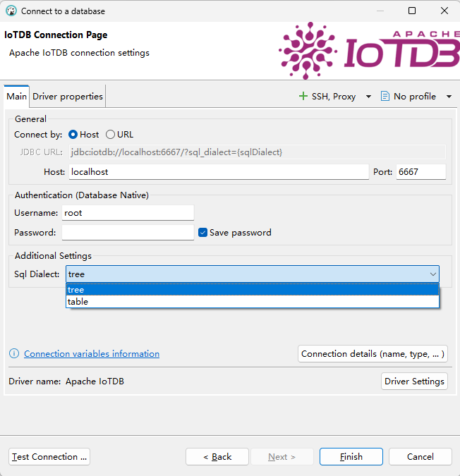Select the Host radio button
This screenshot has height=476, width=460.
(73, 135)
